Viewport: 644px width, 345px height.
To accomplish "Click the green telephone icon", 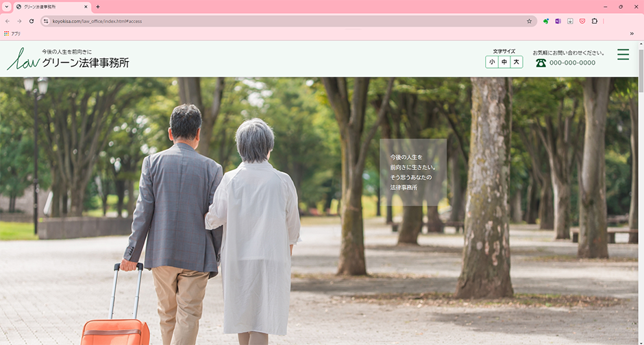I will [541, 62].
